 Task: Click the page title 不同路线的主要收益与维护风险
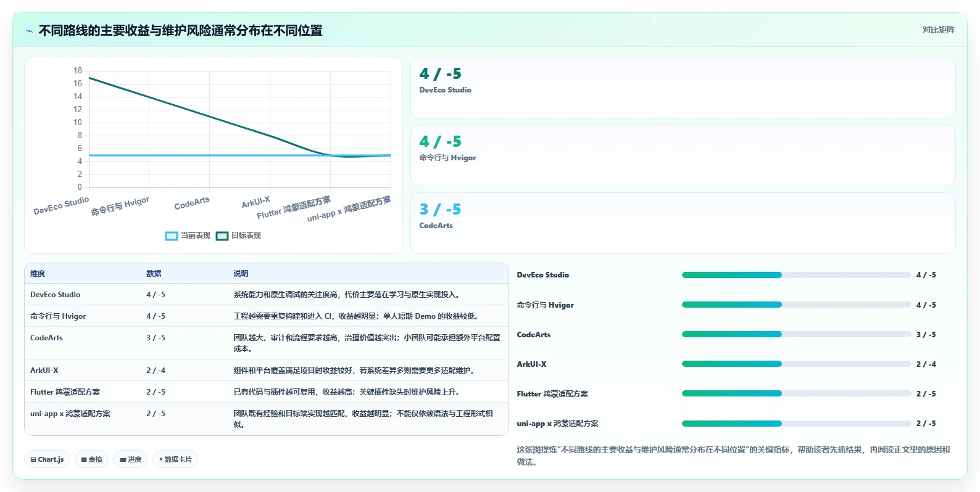[x=181, y=30]
